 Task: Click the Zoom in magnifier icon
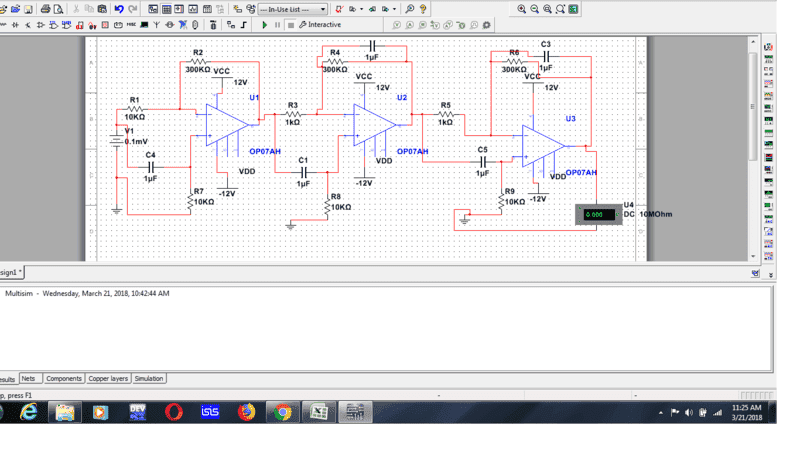click(522, 9)
